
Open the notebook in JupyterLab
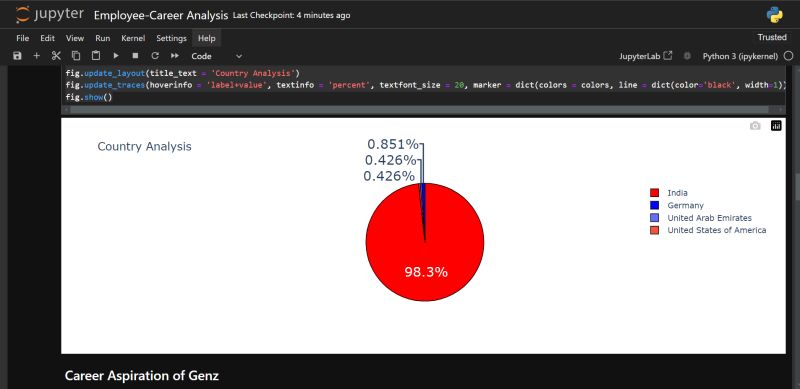(645, 56)
